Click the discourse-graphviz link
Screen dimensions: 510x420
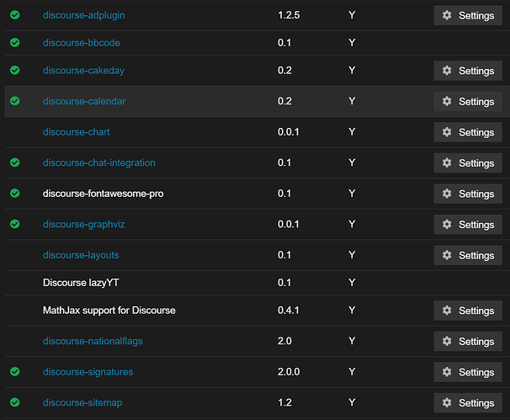pyautogui.click(x=83, y=225)
